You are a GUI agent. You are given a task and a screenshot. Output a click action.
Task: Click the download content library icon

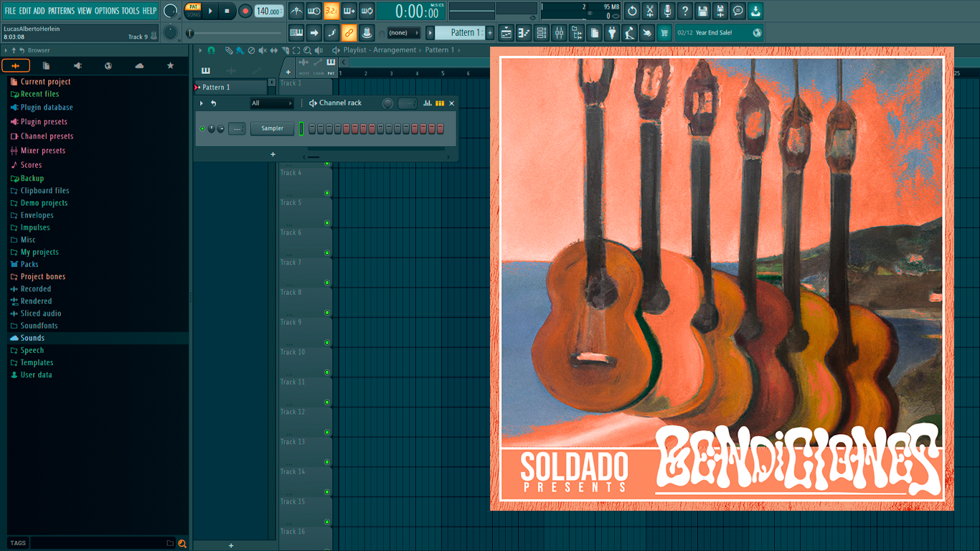point(755,11)
